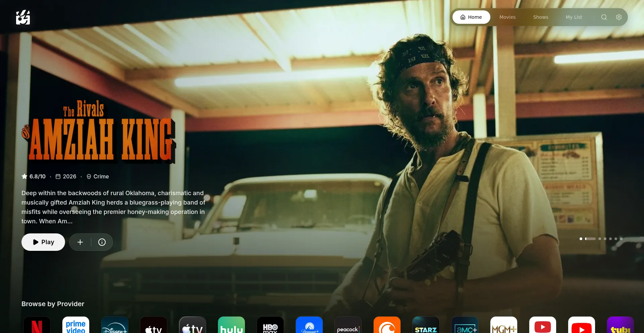Click the Browse by Provider heading

53,304
